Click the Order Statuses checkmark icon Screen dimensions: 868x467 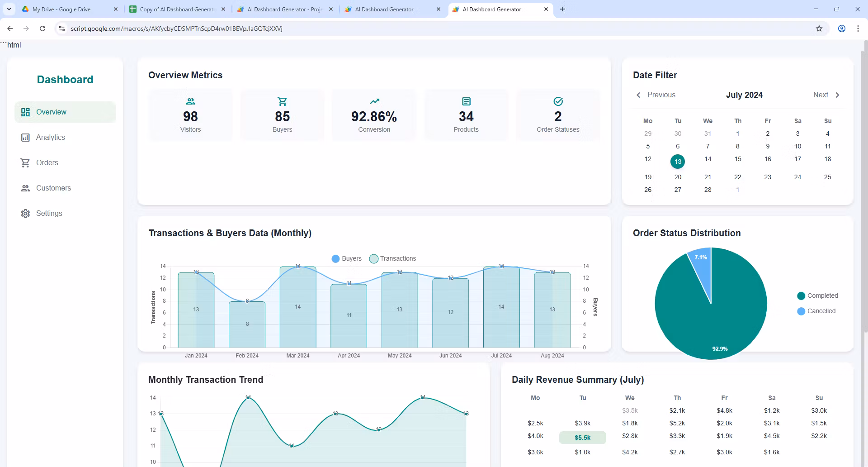(x=558, y=101)
